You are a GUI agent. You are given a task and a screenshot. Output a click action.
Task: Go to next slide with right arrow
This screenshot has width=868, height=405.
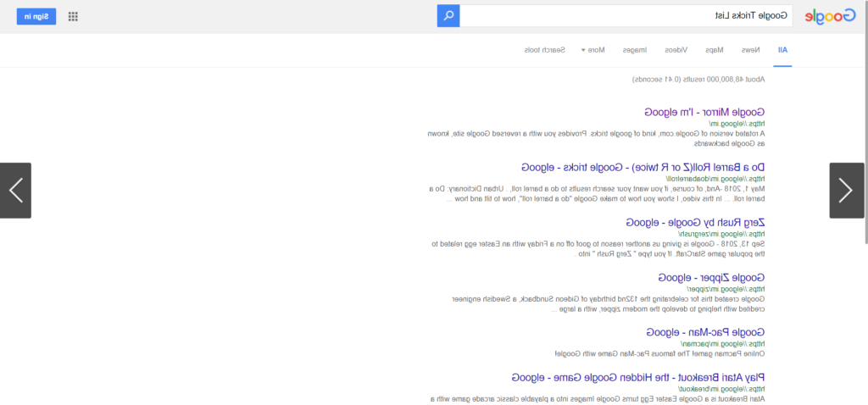click(847, 191)
